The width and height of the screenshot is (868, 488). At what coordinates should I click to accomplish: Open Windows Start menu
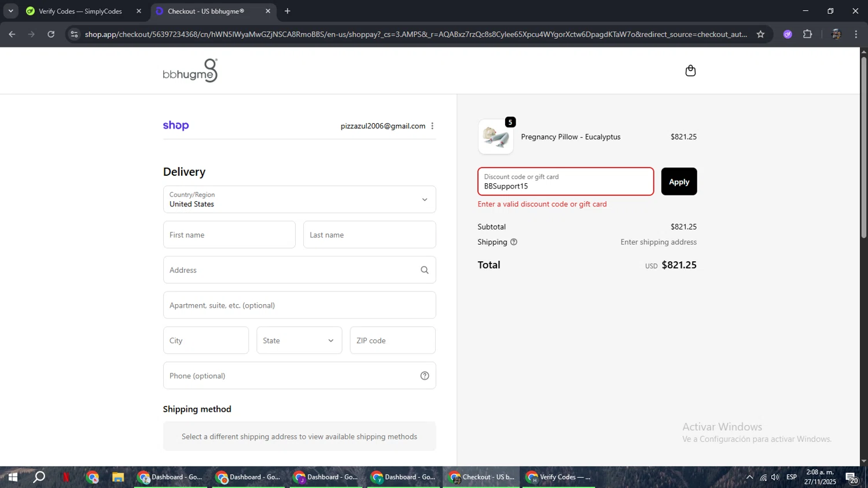(12, 478)
